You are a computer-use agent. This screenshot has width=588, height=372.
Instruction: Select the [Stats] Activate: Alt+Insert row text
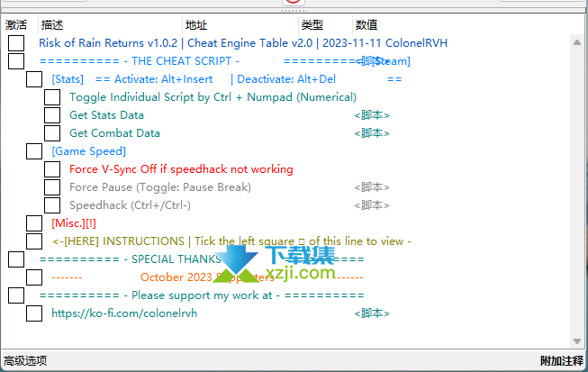[x=227, y=79]
